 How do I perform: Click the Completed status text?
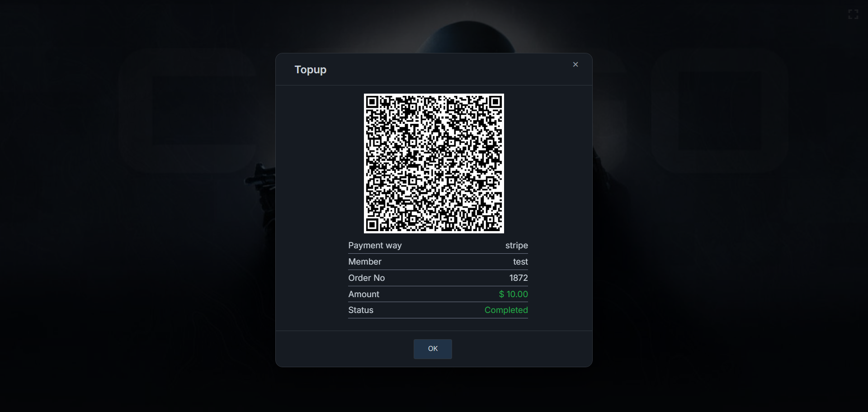click(x=506, y=310)
